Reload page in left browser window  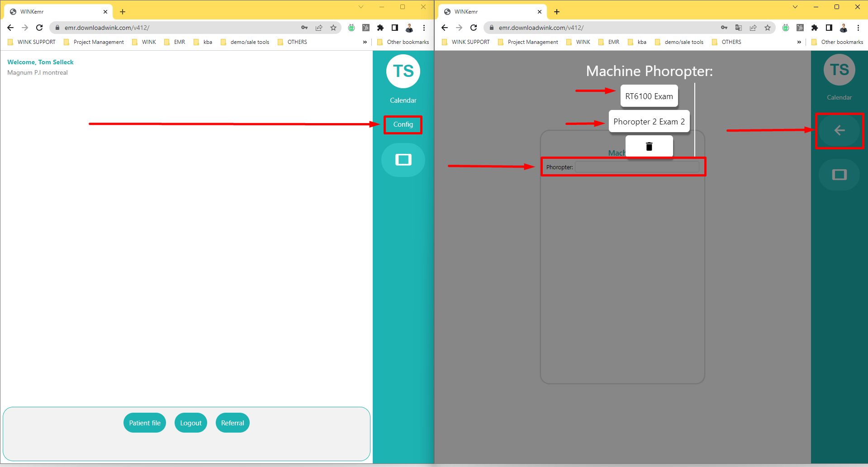coord(39,28)
